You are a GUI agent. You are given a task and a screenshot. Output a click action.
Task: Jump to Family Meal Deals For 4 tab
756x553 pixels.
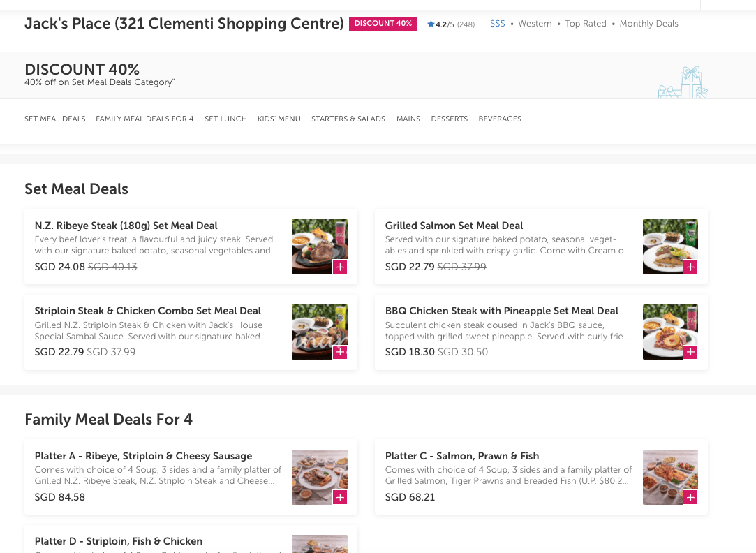tap(144, 119)
